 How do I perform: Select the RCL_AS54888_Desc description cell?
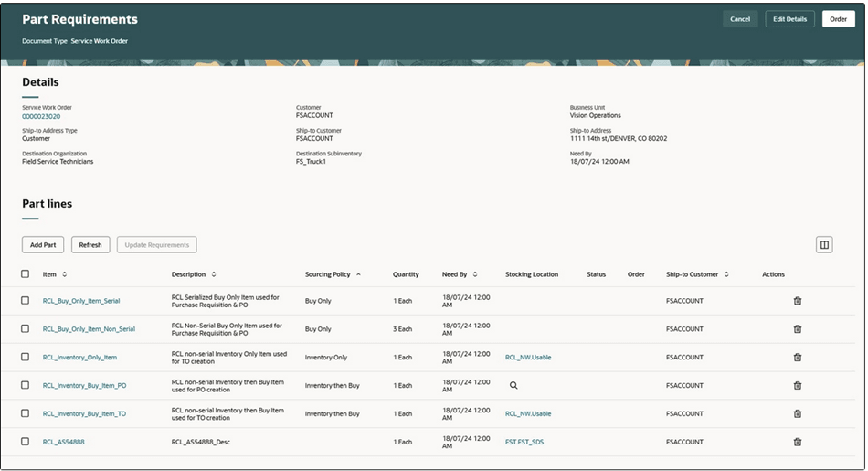(201, 442)
